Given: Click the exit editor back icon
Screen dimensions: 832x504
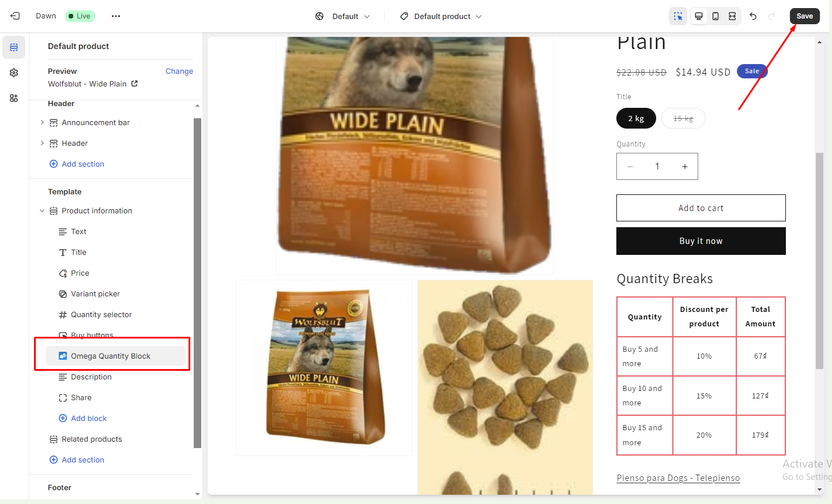Looking at the screenshot, I should (x=15, y=16).
